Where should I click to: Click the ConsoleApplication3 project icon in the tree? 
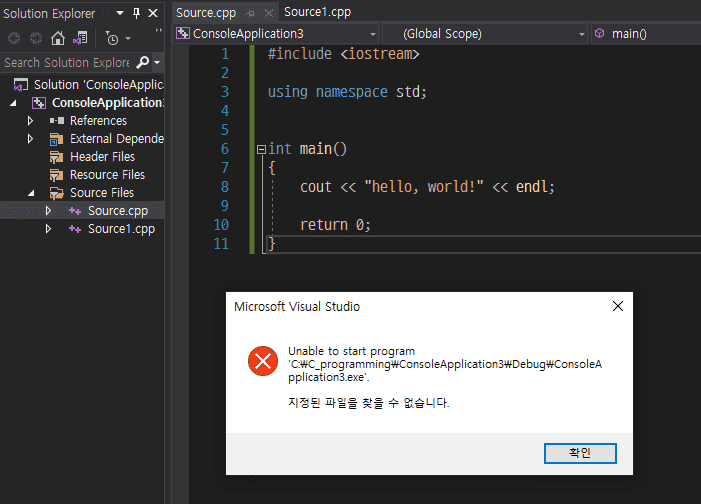click(x=39, y=103)
